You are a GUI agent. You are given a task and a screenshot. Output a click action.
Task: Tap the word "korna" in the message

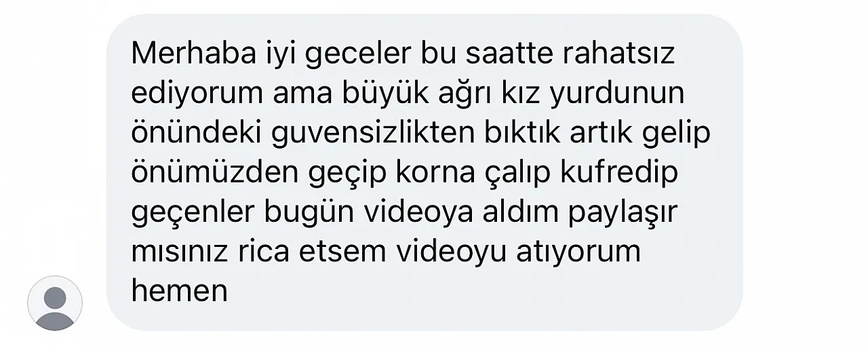coord(440,172)
